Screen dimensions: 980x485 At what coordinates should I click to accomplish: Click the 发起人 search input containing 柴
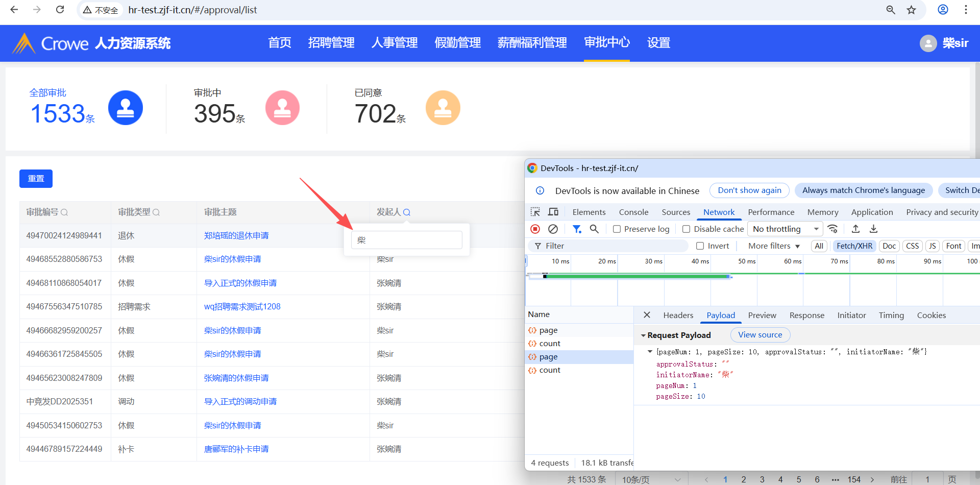click(x=407, y=240)
